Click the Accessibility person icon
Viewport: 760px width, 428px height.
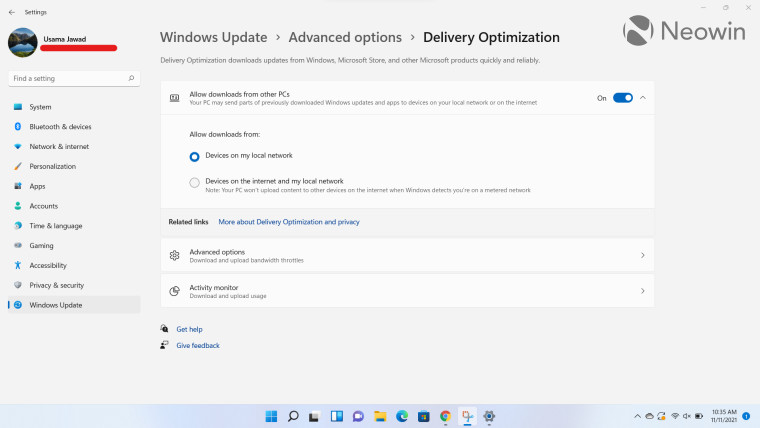(18, 265)
